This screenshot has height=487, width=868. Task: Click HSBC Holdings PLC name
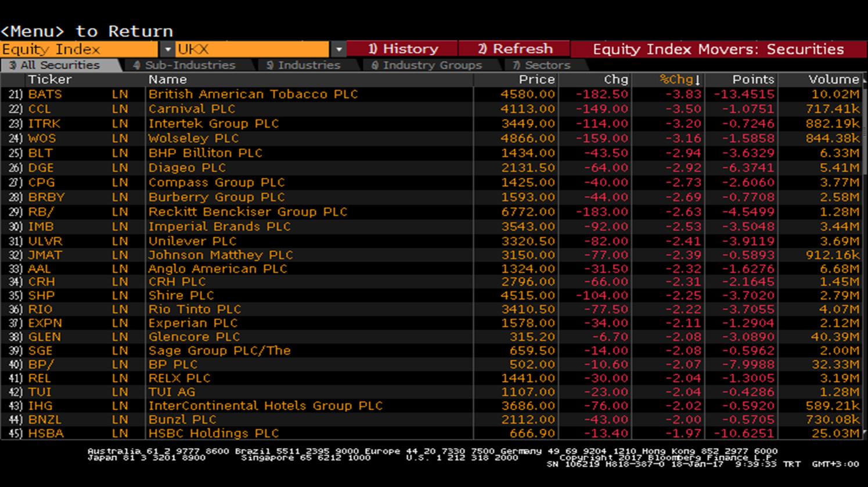pyautogui.click(x=214, y=434)
